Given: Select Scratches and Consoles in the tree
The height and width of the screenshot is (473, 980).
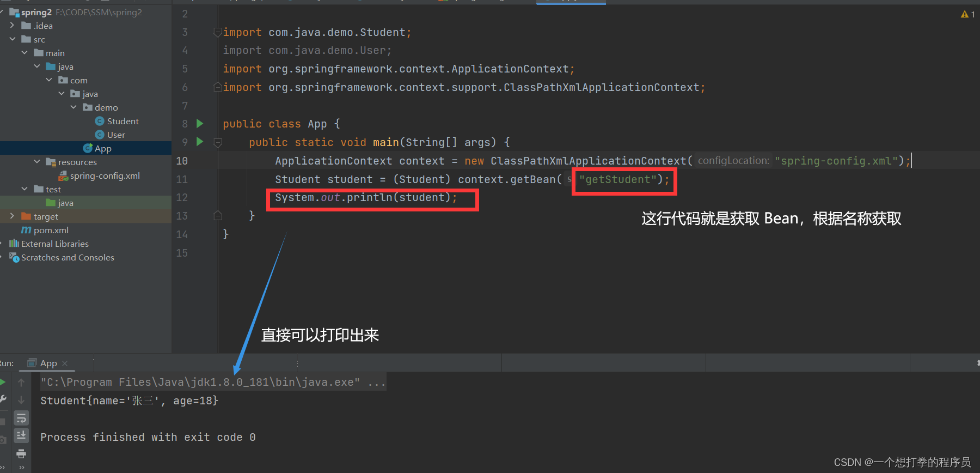Looking at the screenshot, I should click(x=68, y=257).
